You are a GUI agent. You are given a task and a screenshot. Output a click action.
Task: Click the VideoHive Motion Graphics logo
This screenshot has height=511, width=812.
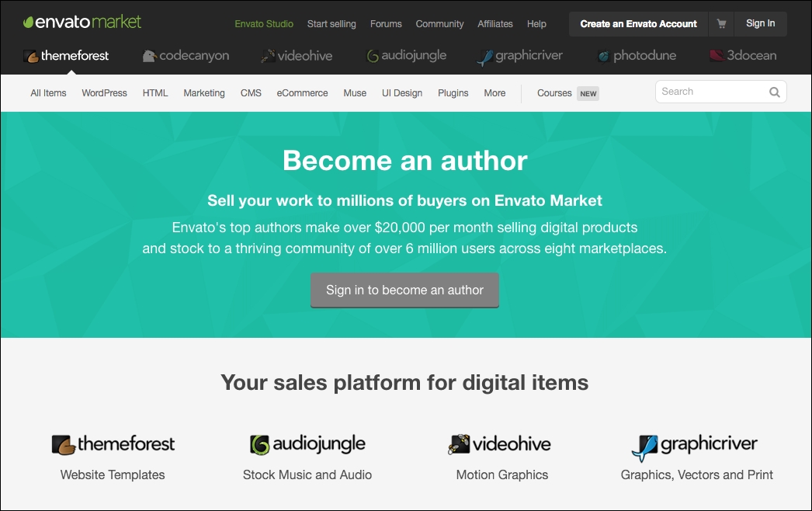coord(499,444)
